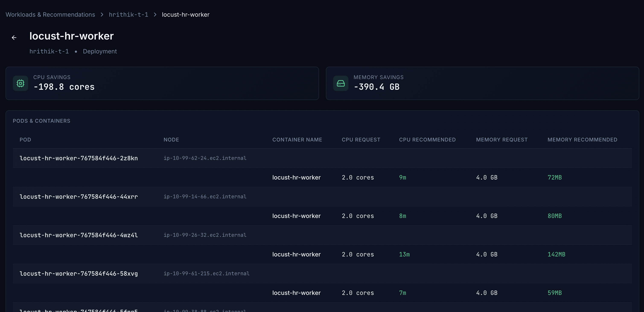Toggle sorting on the NODE column
Viewport: 644px width, 312px height.
coord(171,140)
